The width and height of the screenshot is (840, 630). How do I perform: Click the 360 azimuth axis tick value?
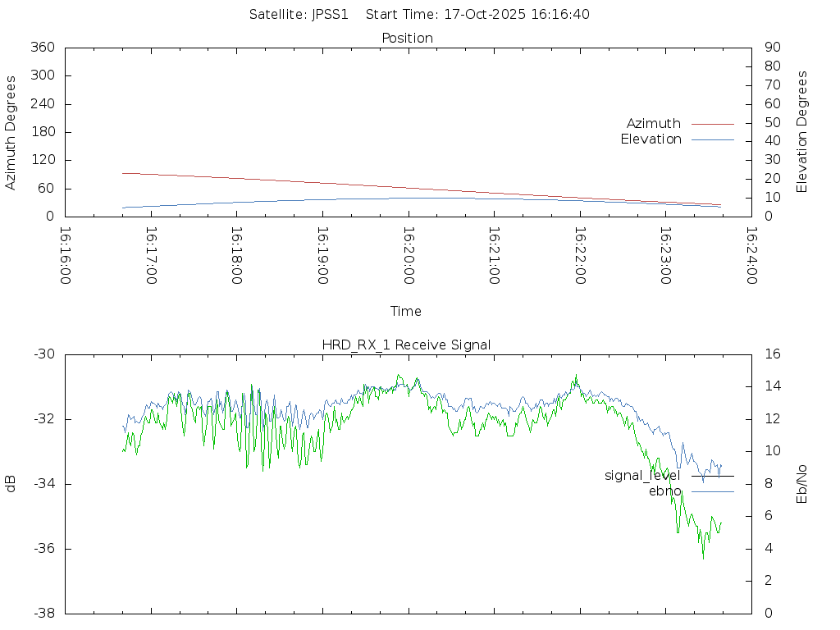42,48
